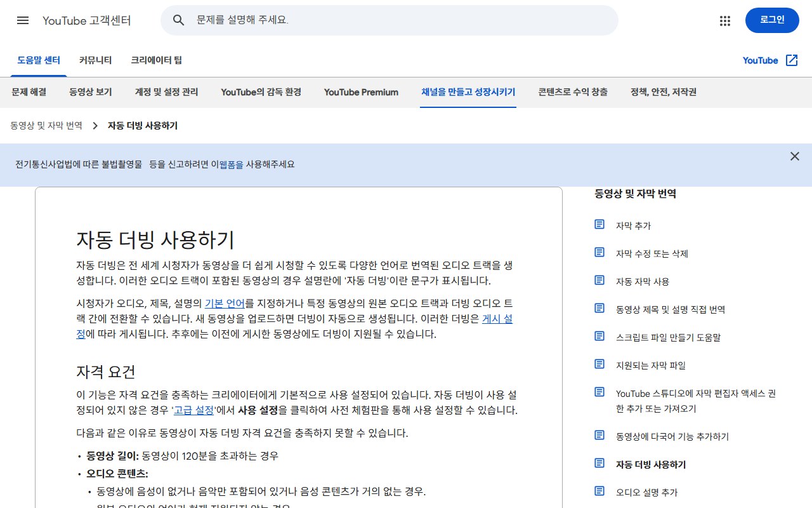The image size is (812, 508).
Task: Click the icon beside YouTube 스튜디오에 자막 편집자
Action: (x=599, y=392)
